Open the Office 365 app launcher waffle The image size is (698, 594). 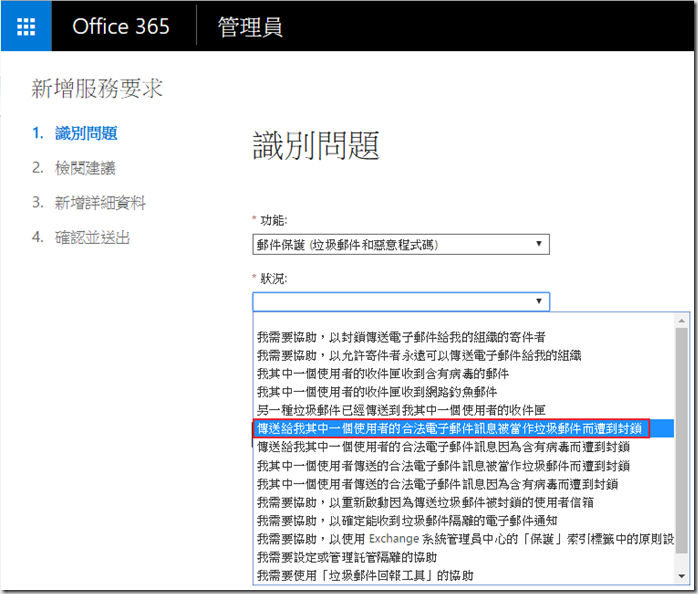[26, 26]
